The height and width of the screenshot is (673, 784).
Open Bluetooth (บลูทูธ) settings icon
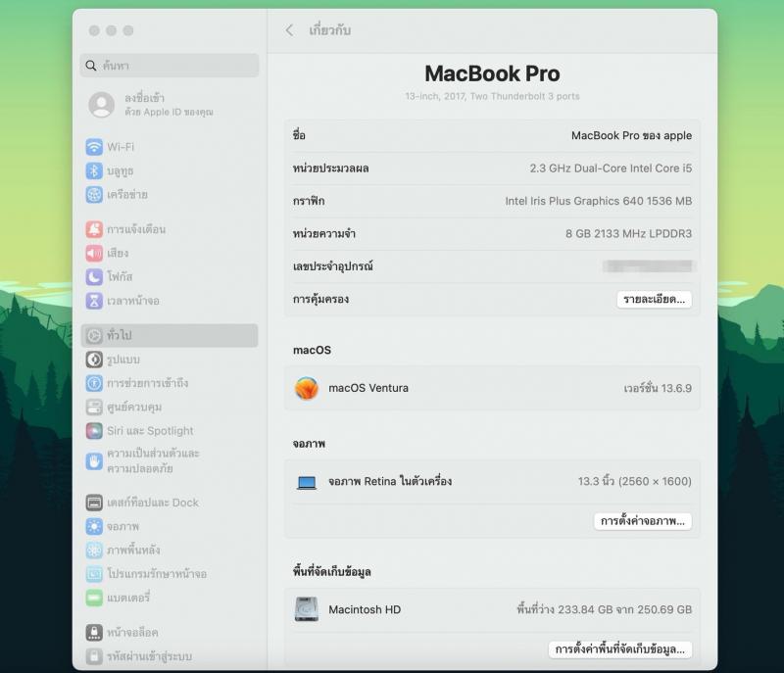coord(94,170)
